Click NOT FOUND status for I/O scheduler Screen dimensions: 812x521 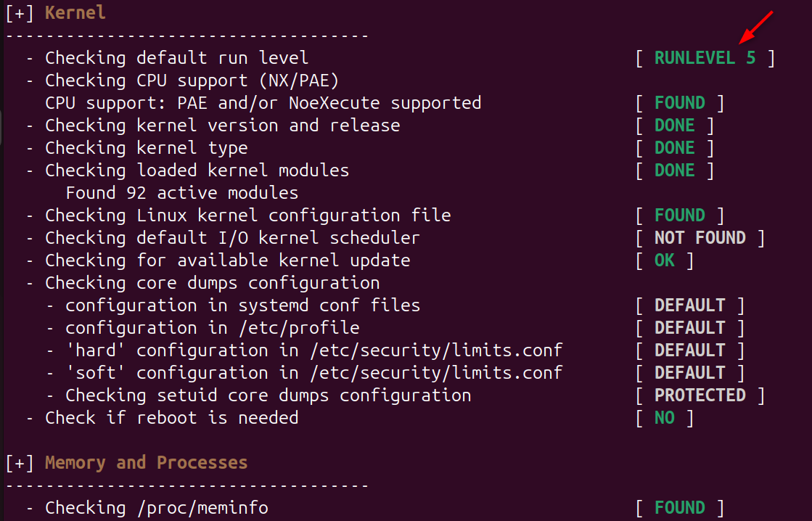coord(700,238)
